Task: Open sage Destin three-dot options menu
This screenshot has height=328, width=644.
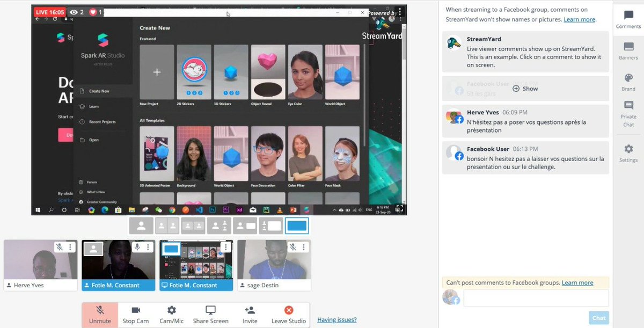Action: tap(304, 247)
